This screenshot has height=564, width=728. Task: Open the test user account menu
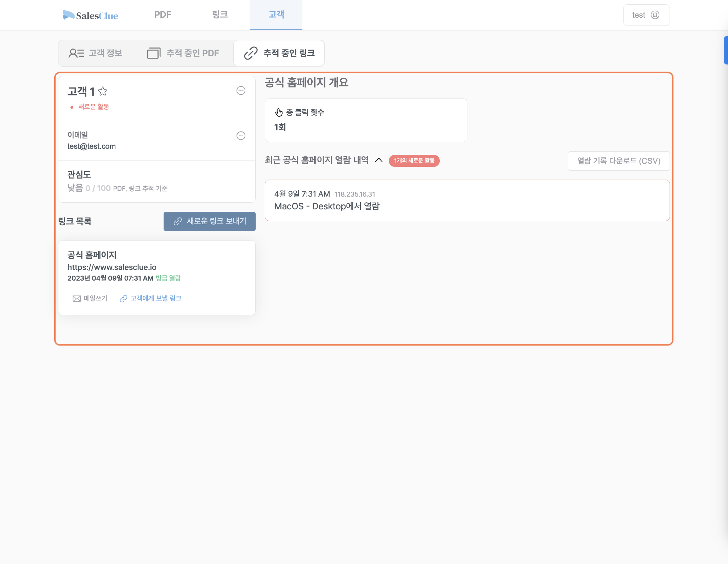click(646, 15)
